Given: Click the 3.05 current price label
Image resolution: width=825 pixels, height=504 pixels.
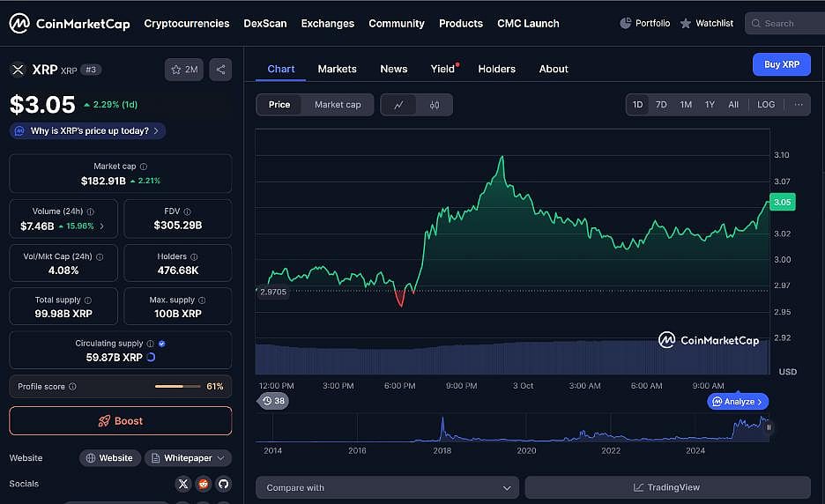Looking at the screenshot, I should (x=783, y=202).
